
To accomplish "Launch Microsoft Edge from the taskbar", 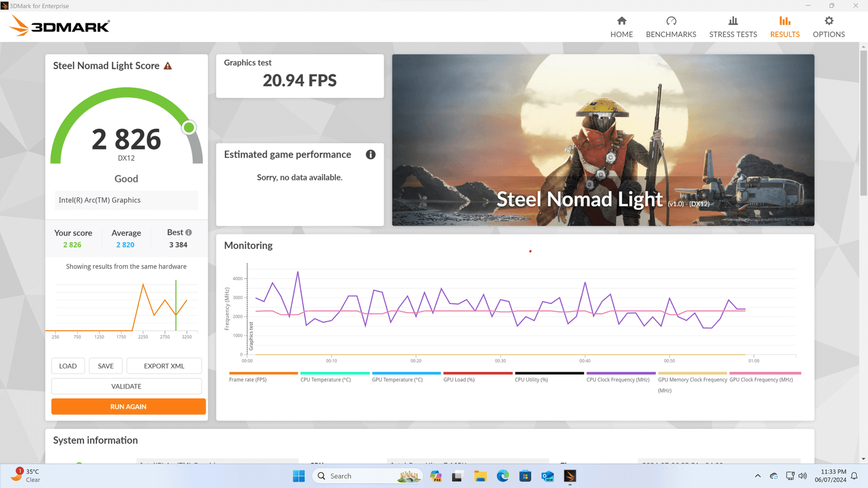I will (502, 476).
